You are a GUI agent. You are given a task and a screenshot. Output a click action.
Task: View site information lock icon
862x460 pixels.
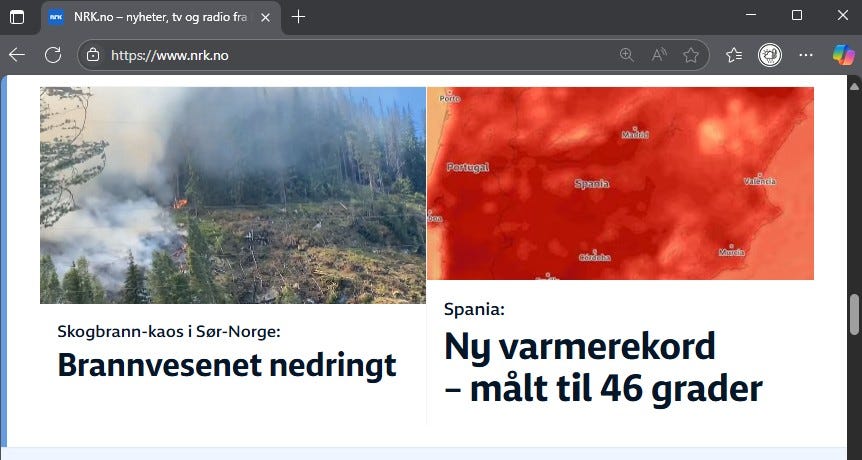pyautogui.click(x=93, y=55)
